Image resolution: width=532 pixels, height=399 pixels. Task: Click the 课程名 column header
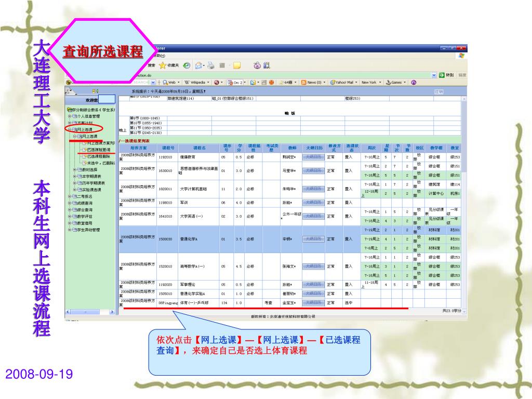point(199,148)
